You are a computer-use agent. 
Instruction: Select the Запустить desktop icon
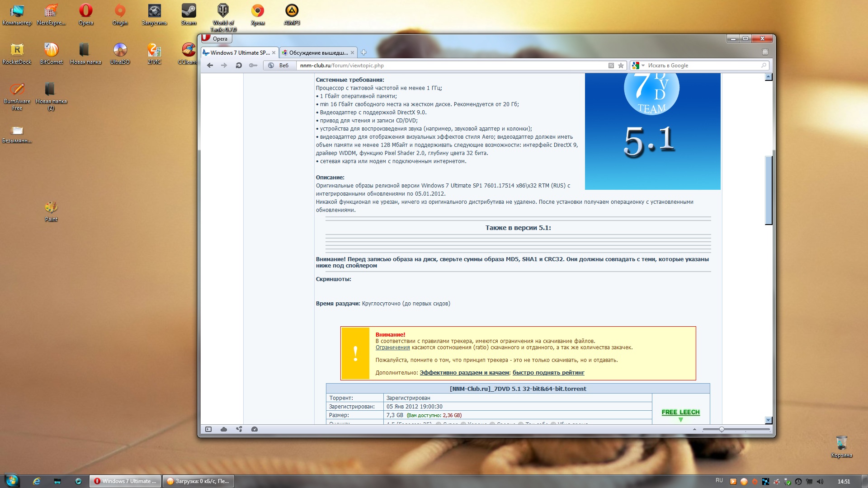tap(154, 15)
